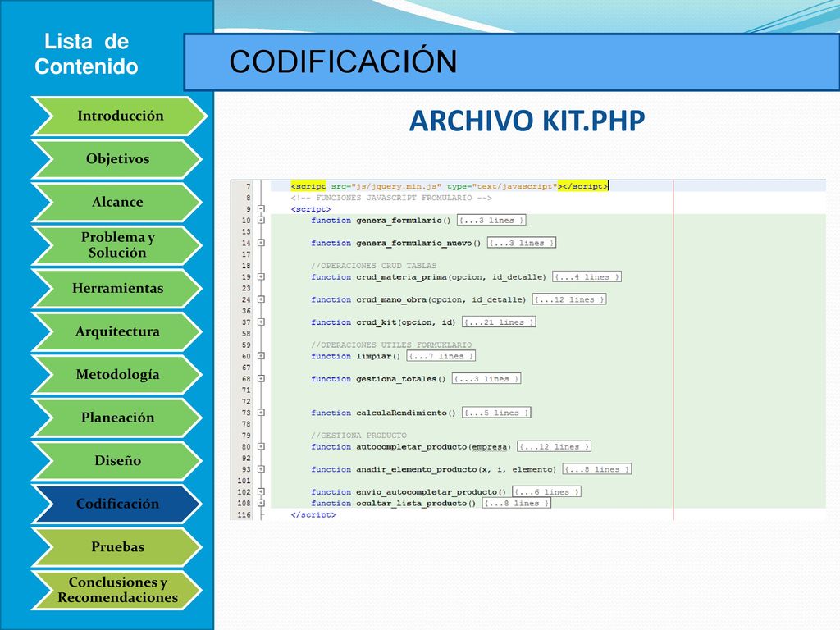
Task: Click the function name limpiar
Action: pyautogui.click(x=373, y=356)
